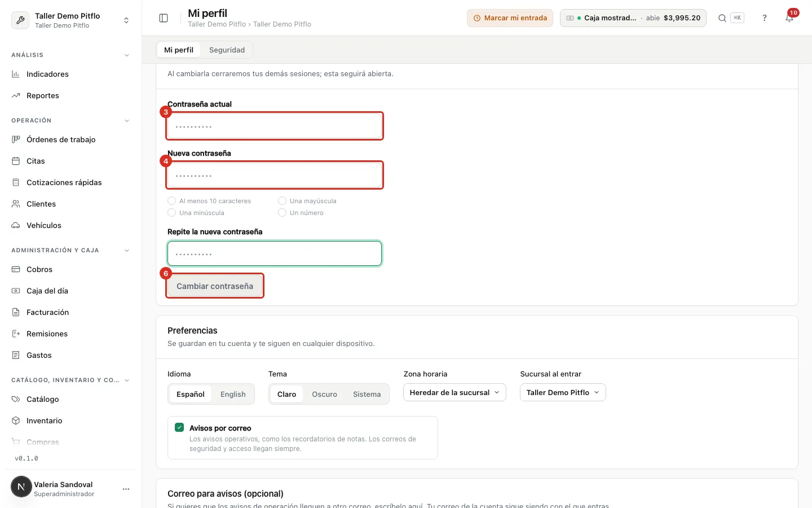Focus the Nueva contraseña field

[x=275, y=175]
